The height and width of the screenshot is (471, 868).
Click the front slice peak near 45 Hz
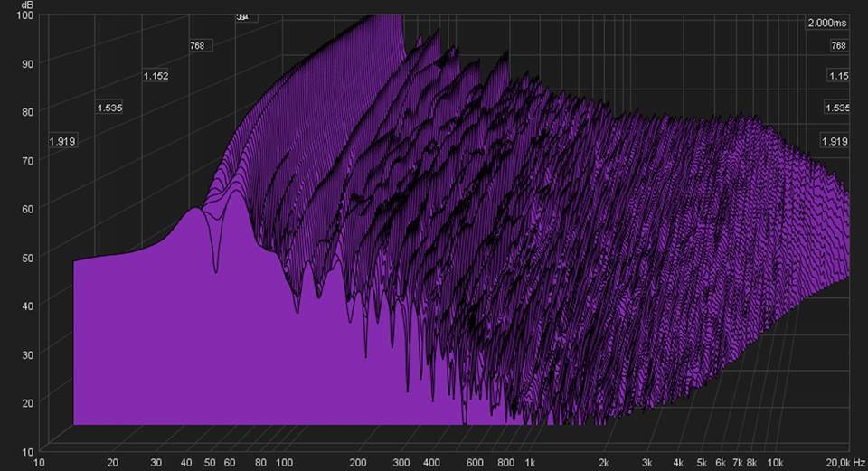[194, 210]
